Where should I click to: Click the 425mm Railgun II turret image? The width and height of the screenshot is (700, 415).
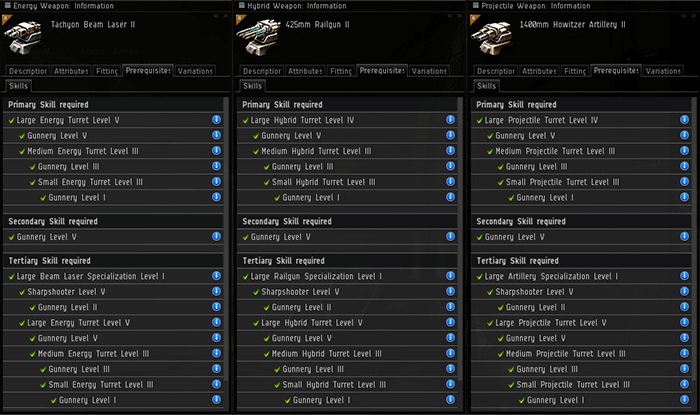[x=258, y=37]
